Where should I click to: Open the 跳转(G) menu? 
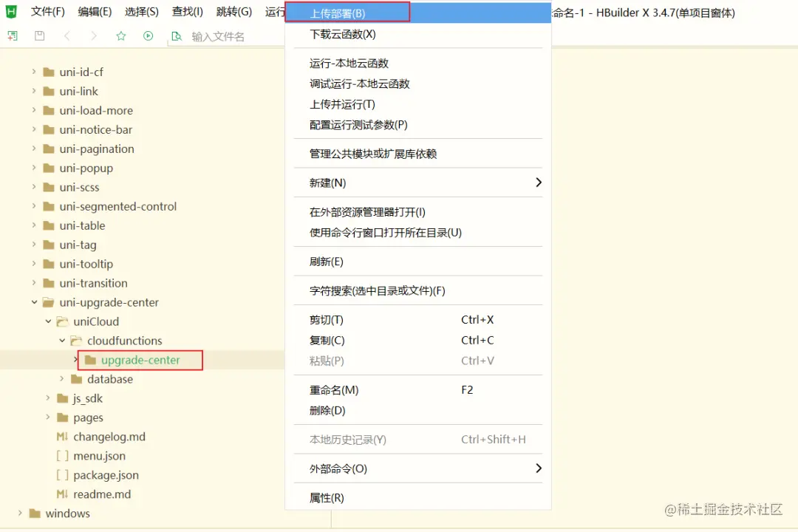pyautogui.click(x=234, y=12)
